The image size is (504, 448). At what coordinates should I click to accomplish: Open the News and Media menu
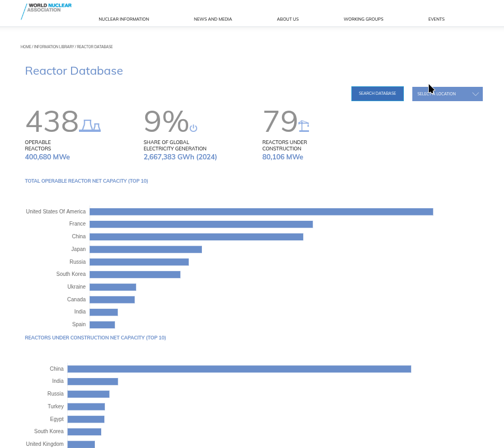tap(213, 19)
